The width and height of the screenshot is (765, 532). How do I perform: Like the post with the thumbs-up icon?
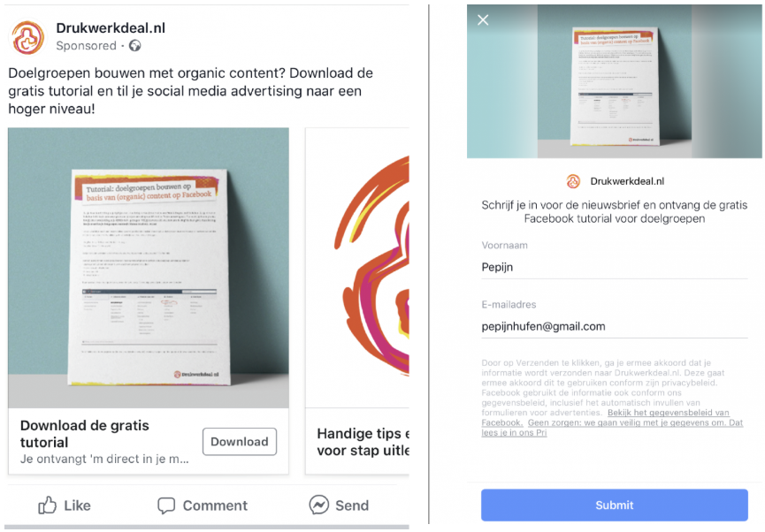48,505
